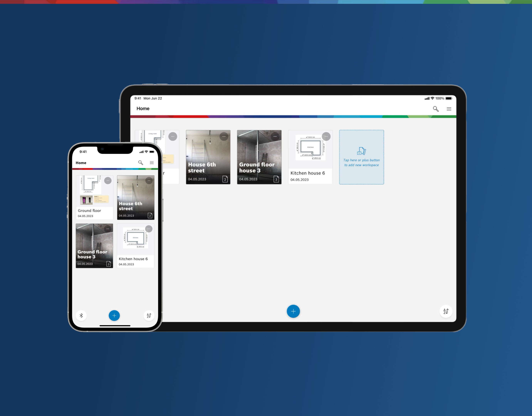Open options on the partially hidden first tablet card
This screenshot has width=532, height=416.
[x=173, y=136]
